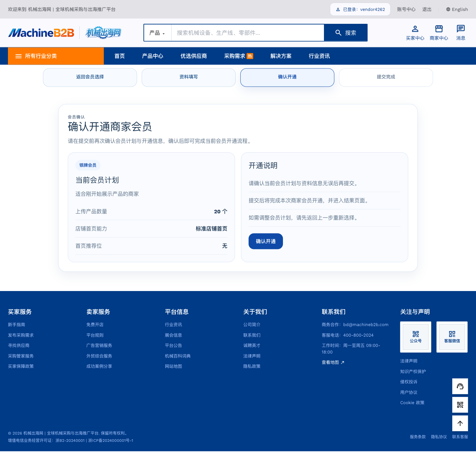This screenshot has height=463, width=476.
Task: Open 机械百科词典 footer link
Action: [178, 356]
